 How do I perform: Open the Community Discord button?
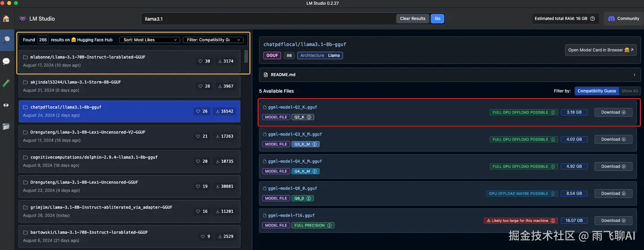coord(623,19)
